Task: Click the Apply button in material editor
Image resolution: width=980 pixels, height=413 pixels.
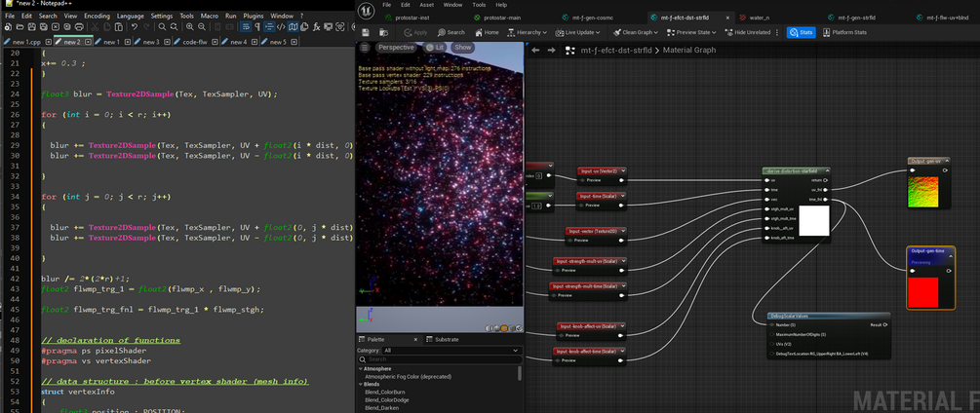Action: pos(415,32)
